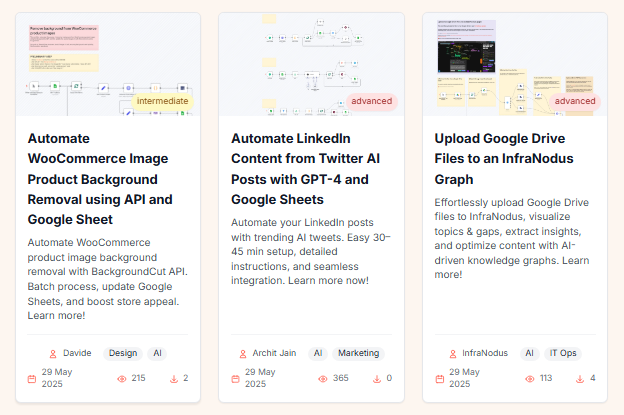Click the eye views icon next to 365
Screen dimensions: 624x415
(x=323, y=379)
